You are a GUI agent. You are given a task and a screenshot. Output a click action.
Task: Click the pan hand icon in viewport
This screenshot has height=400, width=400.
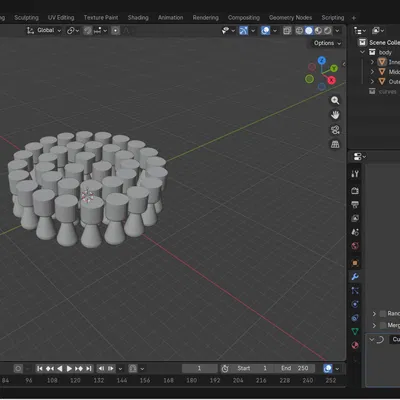pyautogui.click(x=335, y=115)
